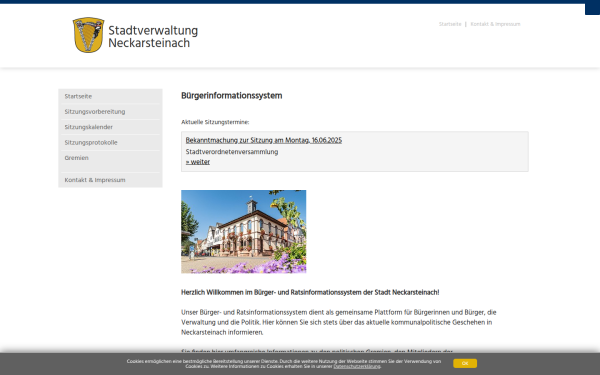Open Bekanntmachung zur Sitzung am Montag, 16.06.2025
This screenshot has width=600, height=375.
[x=264, y=140]
